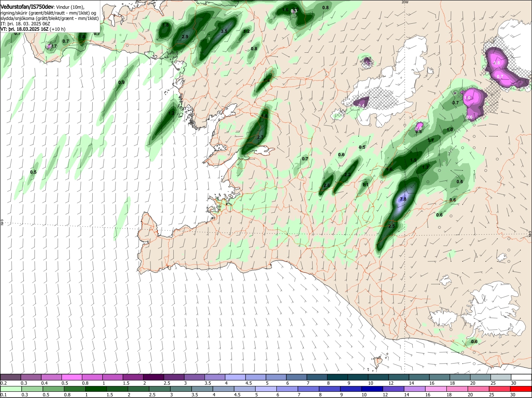The image size is (532, 398).
Task: Click the 0.4 snow value on glacier
Action: coord(361,106)
